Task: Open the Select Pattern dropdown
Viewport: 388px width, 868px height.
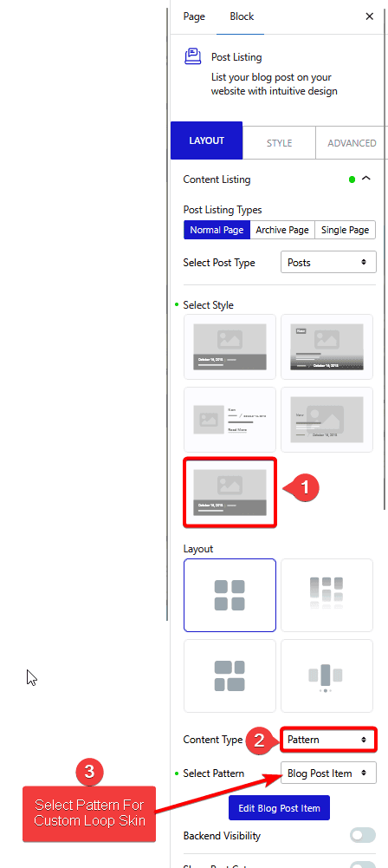Action: click(x=328, y=773)
